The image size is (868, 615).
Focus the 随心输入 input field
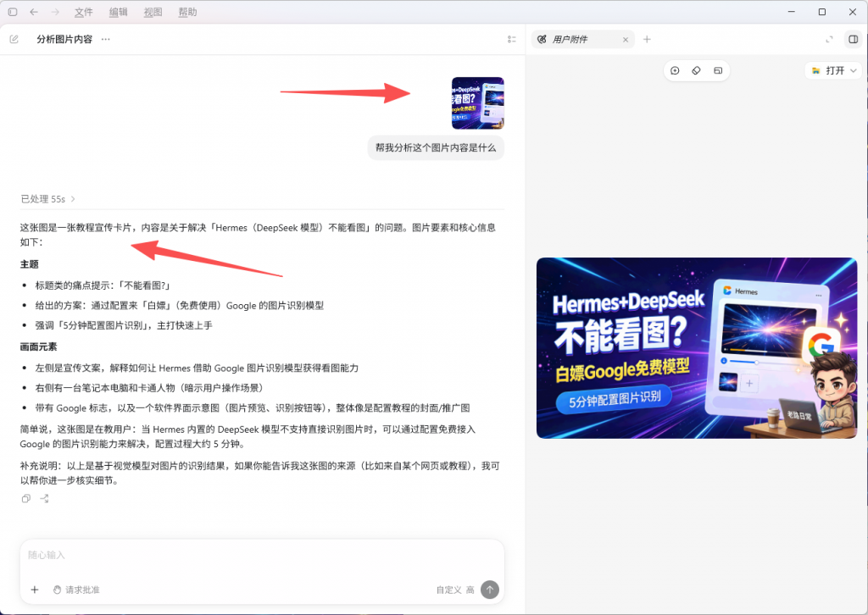tap(262, 555)
